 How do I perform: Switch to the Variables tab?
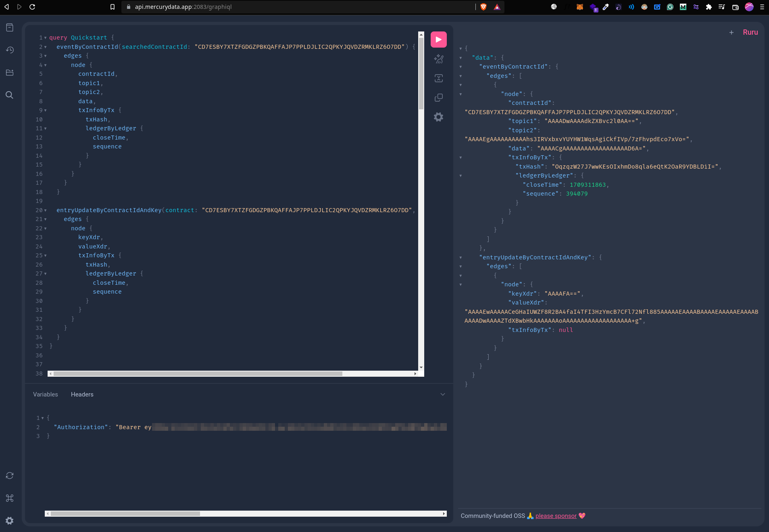(x=46, y=394)
